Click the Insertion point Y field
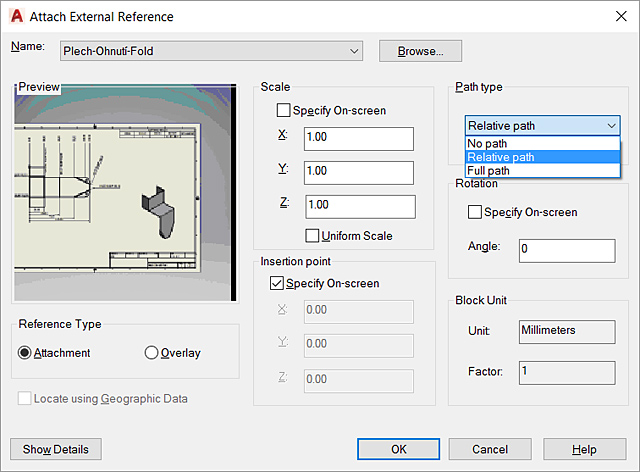The width and height of the screenshot is (640, 472). (358, 346)
